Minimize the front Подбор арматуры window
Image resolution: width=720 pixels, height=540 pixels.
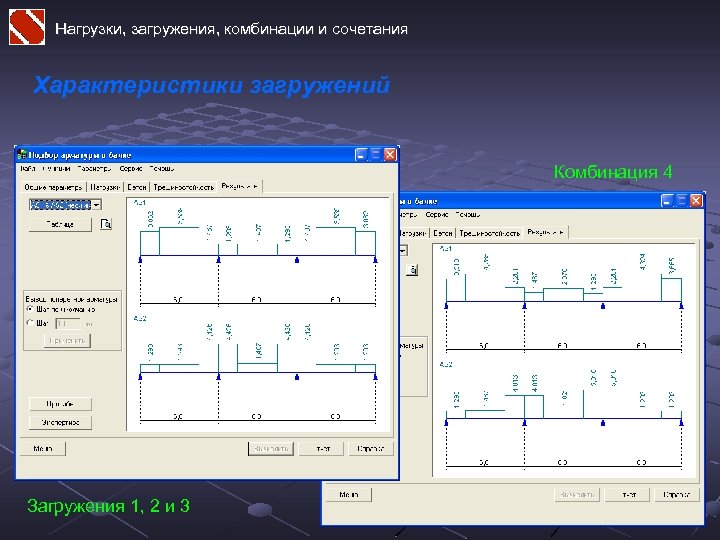click(x=362, y=155)
